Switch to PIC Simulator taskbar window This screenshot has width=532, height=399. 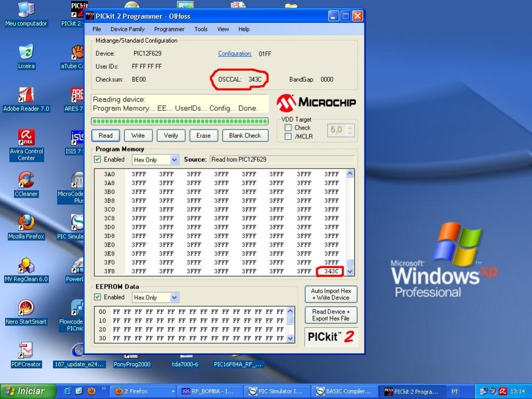click(277, 391)
